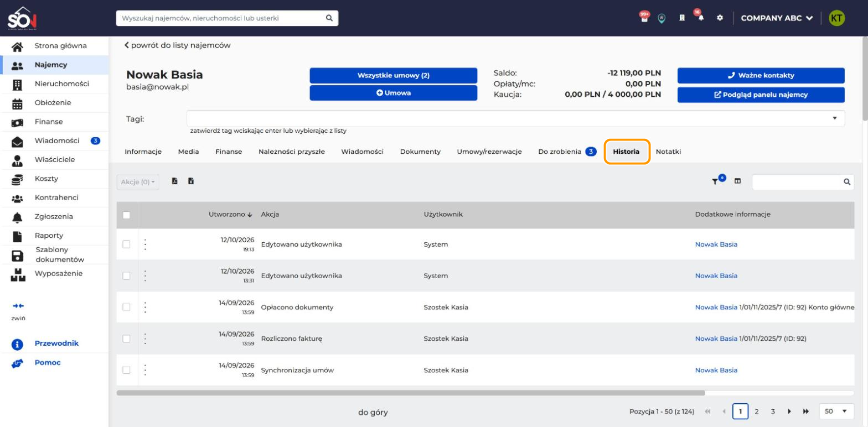
Task: Collapse the sidebar with the zwiń arrows
Action: pyautogui.click(x=17, y=305)
